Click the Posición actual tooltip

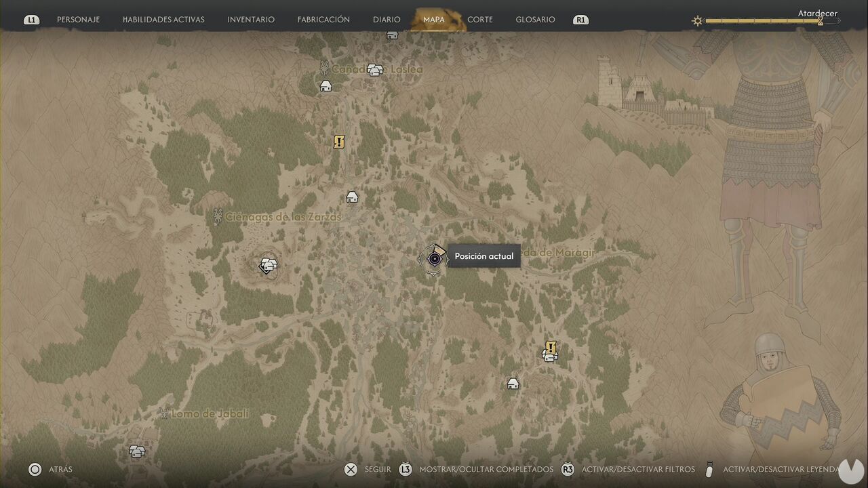484,256
